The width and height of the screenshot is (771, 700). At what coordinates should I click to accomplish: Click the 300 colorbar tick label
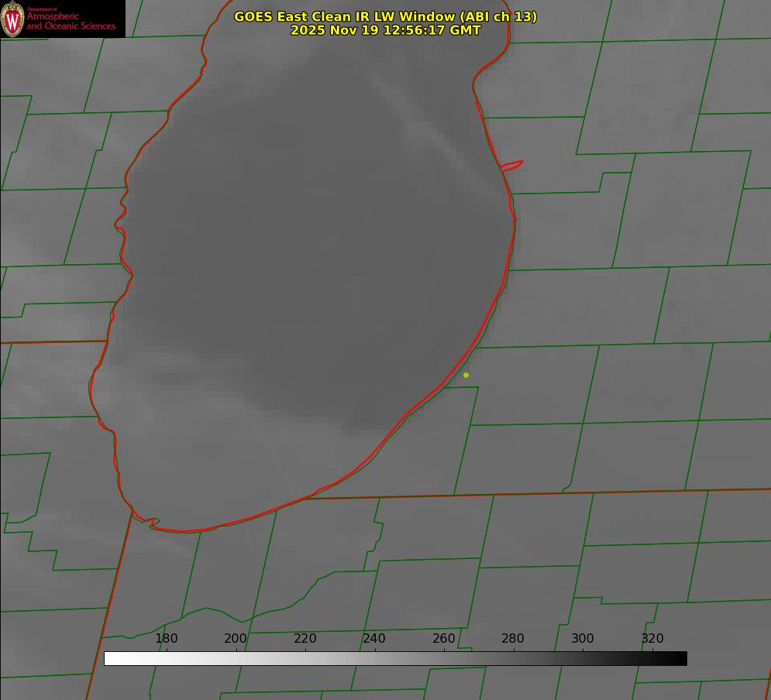583,638
